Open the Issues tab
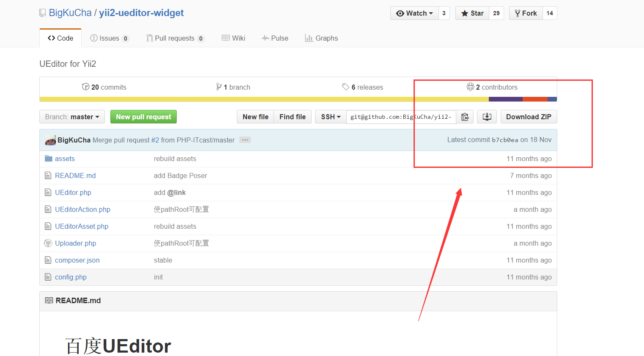The image size is (644, 356). (x=110, y=38)
